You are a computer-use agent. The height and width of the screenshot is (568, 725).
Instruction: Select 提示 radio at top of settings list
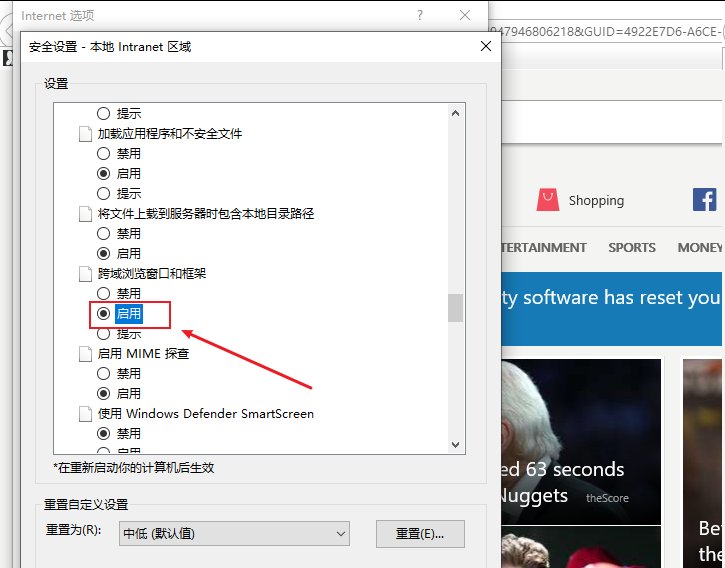pos(104,113)
